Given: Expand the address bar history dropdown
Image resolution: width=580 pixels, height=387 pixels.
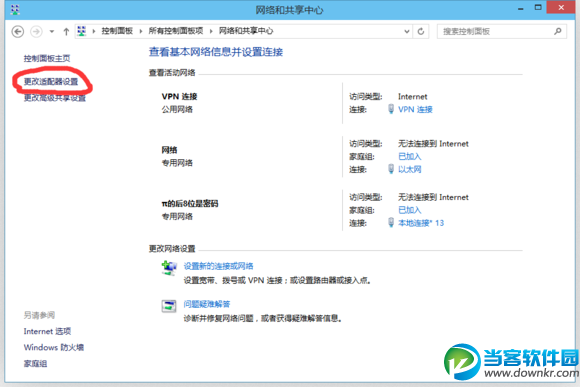Looking at the screenshot, I should click(407, 31).
